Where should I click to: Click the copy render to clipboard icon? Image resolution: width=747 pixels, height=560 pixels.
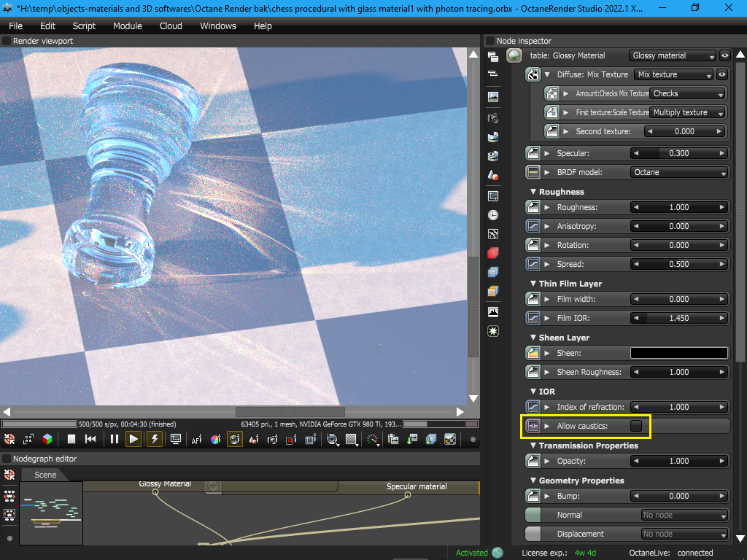click(x=393, y=439)
